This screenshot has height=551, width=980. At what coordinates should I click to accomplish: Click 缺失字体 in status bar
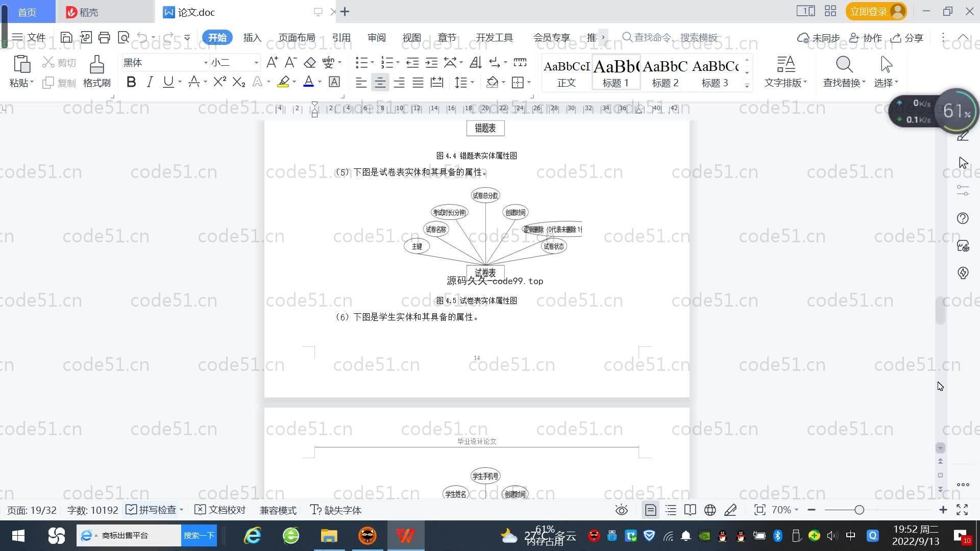click(x=336, y=510)
